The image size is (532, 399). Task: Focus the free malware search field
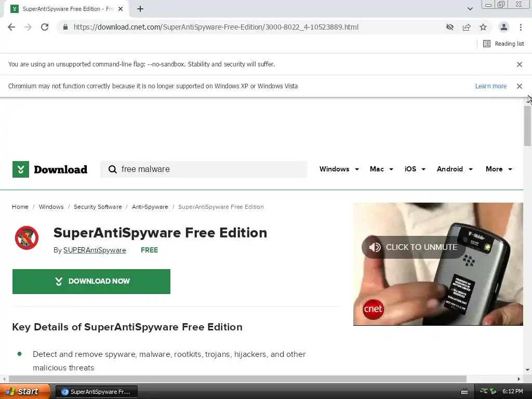point(204,169)
